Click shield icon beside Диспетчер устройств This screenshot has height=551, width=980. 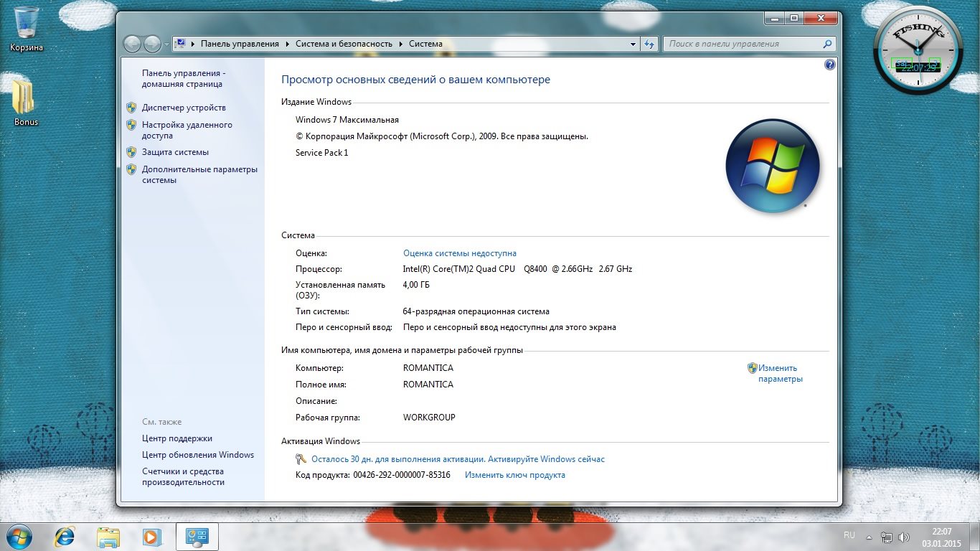tap(131, 108)
